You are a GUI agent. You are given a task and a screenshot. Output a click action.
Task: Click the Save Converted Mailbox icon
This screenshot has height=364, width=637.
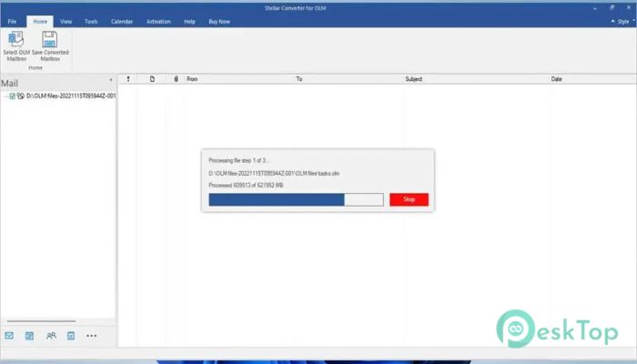pos(49,39)
